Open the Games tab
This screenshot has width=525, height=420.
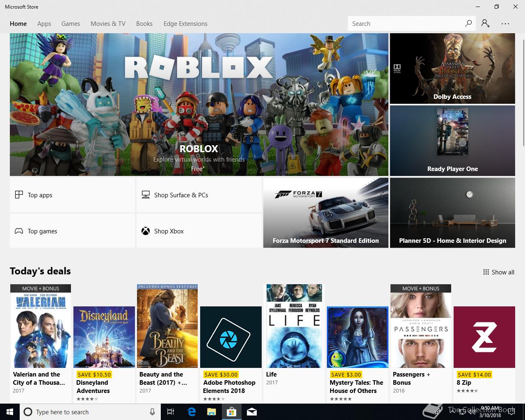click(71, 24)
